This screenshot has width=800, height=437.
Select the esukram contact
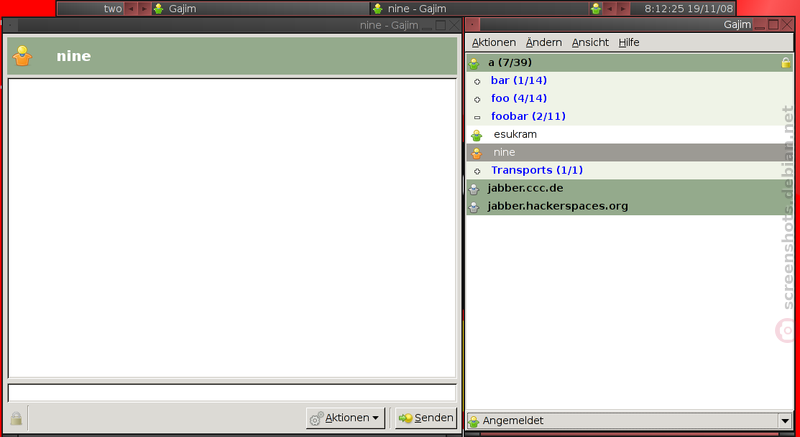tap(630, 135)
